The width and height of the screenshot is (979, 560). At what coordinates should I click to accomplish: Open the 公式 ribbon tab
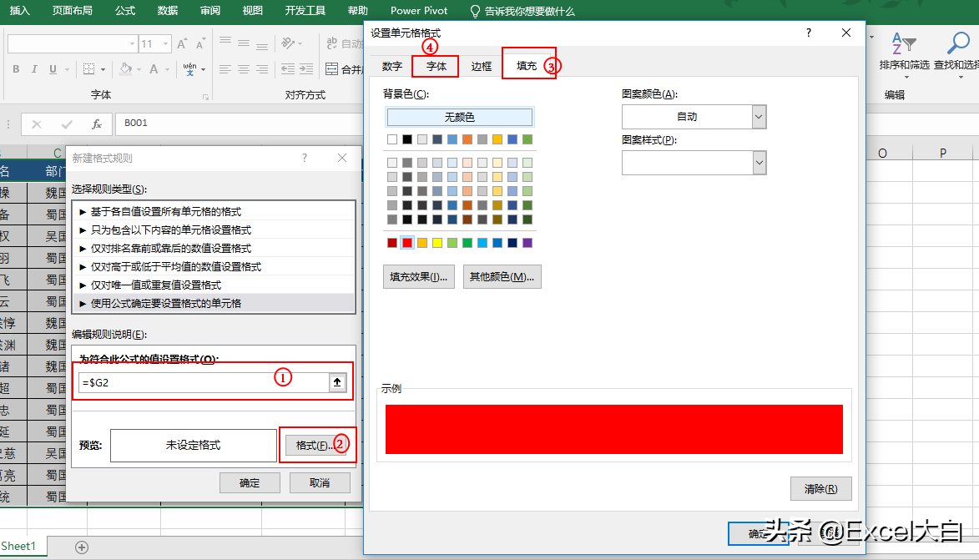pos(125,11)
